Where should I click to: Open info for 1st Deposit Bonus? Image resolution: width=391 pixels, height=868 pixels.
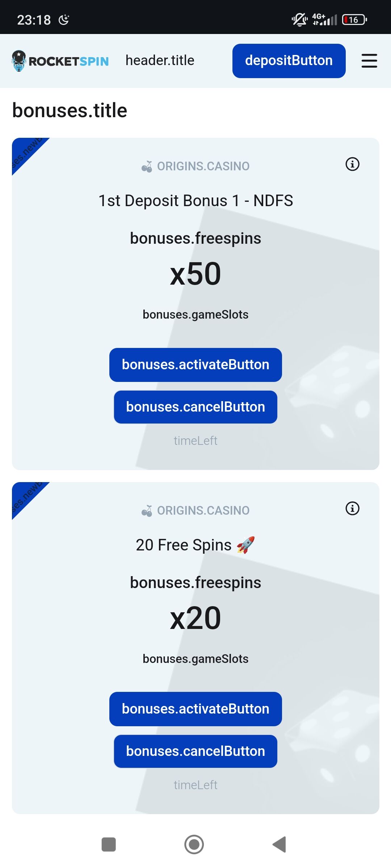[352, 164]
